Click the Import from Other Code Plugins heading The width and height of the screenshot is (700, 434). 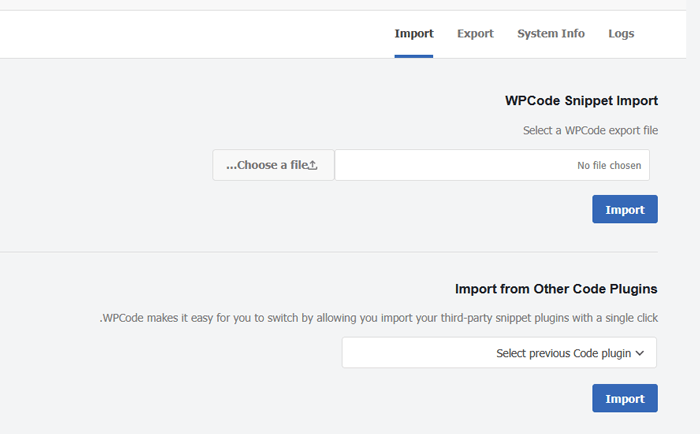coord(556,289)
